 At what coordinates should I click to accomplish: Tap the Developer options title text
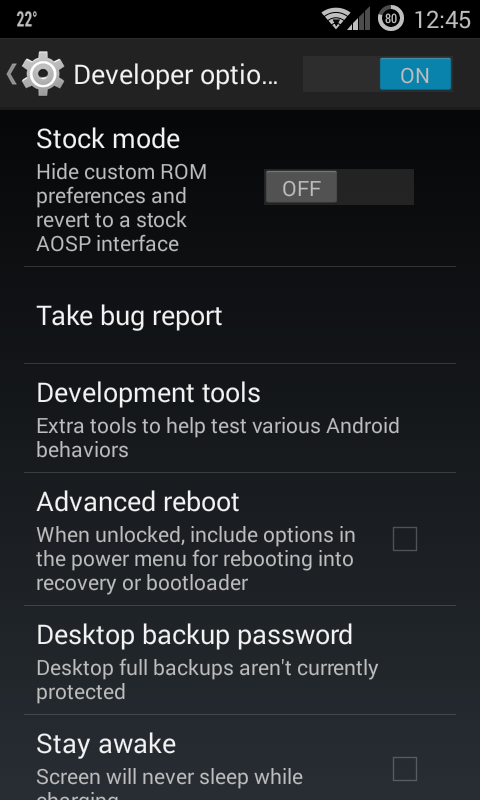176,75
